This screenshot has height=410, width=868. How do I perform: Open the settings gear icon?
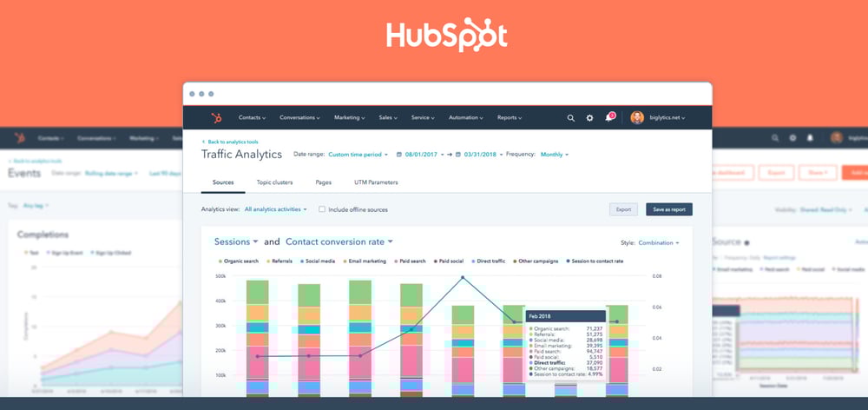point(590,117)
